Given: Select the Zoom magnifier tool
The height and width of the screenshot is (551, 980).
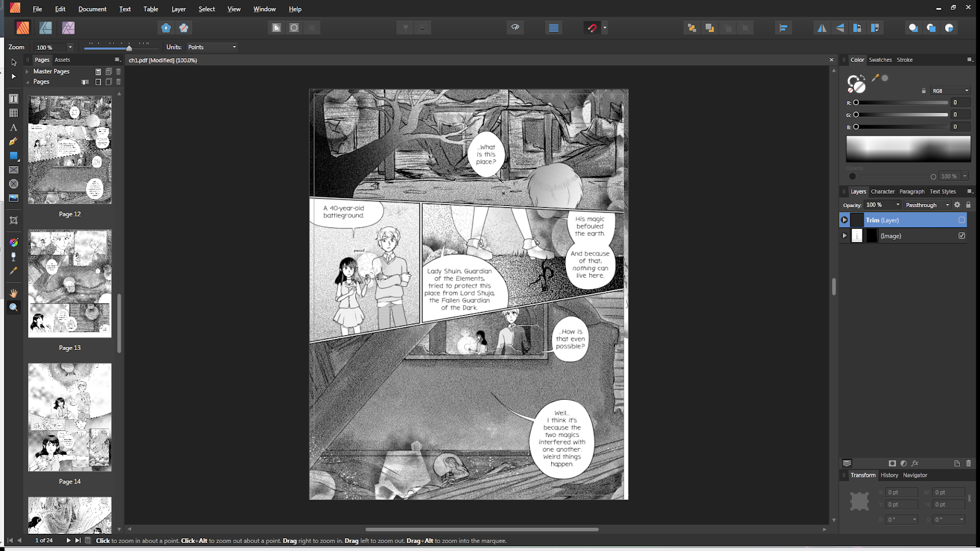Looking at the screenshot, I should coord(13,307).
